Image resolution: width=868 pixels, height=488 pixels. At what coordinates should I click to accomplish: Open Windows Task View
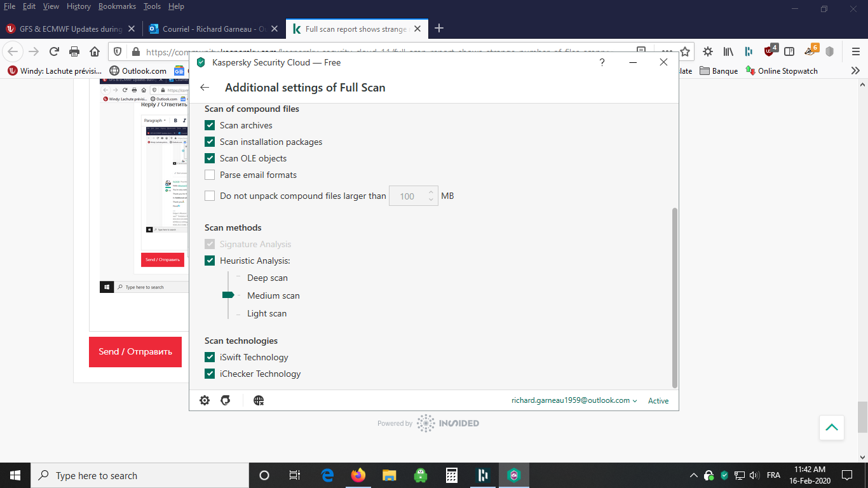[295, 475]
